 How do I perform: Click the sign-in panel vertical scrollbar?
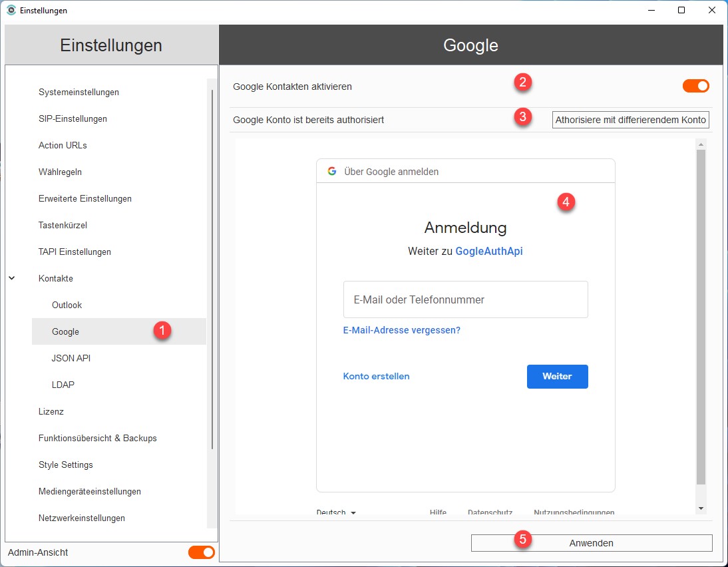(x=701, y=317)
